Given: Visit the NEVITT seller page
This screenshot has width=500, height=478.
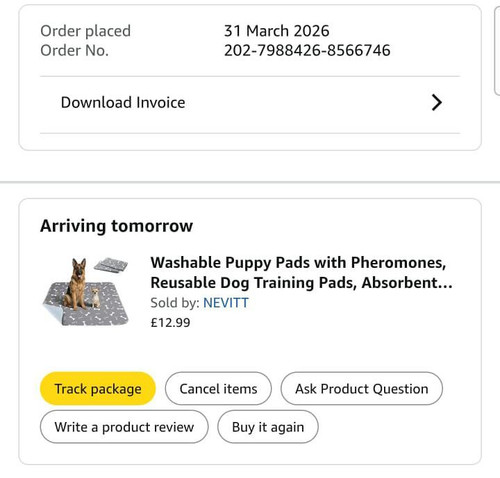Looking at the screenshot, I should 226,303.
